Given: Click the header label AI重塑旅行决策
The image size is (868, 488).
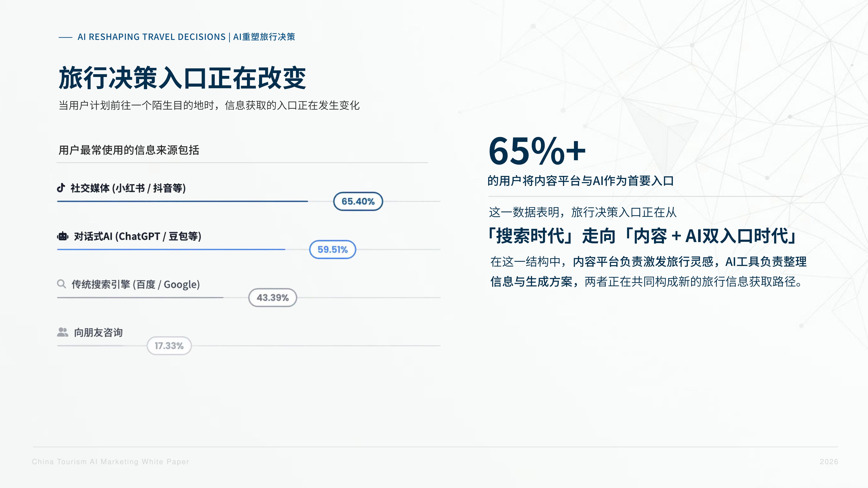Looking at the screenshot, I should [x=264, y=37].
